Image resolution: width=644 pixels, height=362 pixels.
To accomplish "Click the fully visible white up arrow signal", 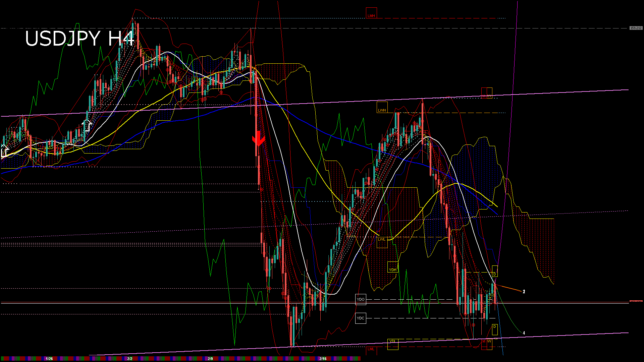I will pyautogui.click(x=87, y=125).
